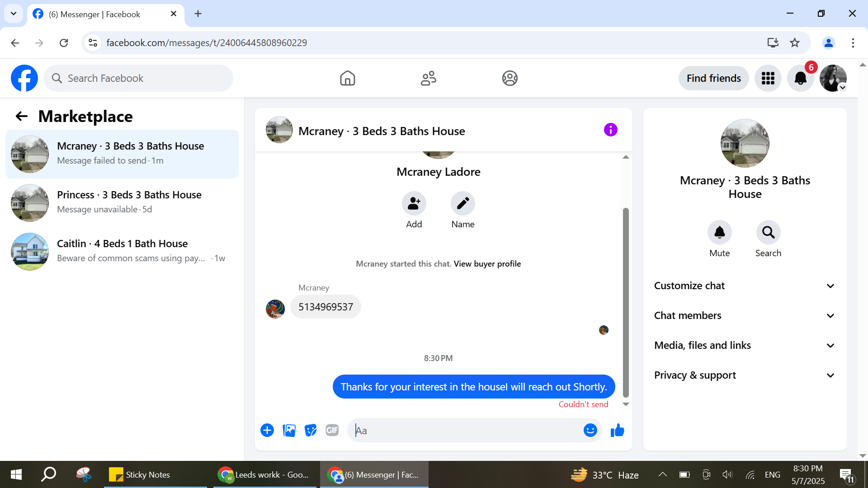Open the emoji picker in message box
868x488 pixels.
pyautogui.click(x=590, y=431)
